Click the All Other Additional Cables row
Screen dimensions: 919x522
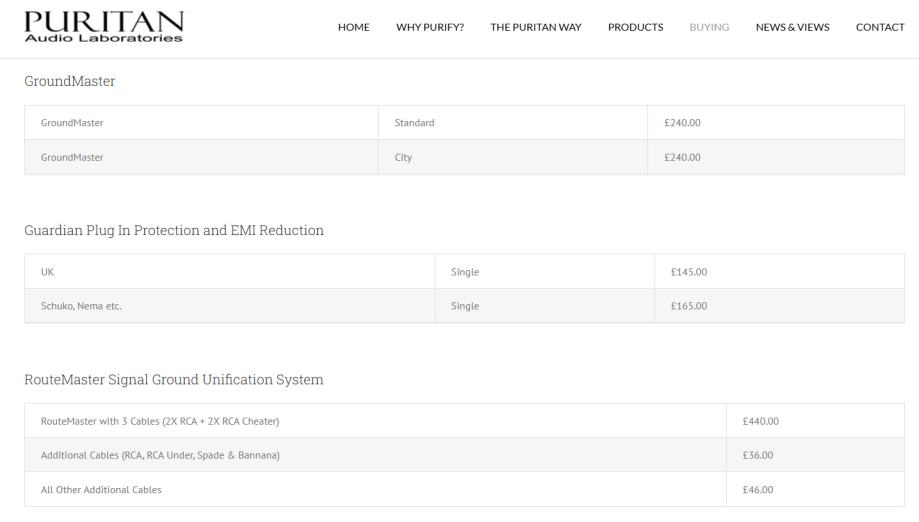click(x=101, y=489)
